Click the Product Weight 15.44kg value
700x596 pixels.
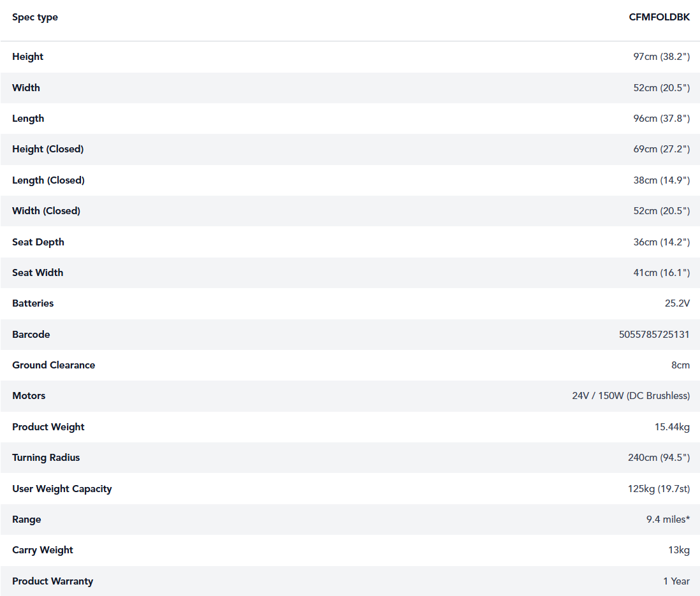pyautogui.click(x=672, y=427)
